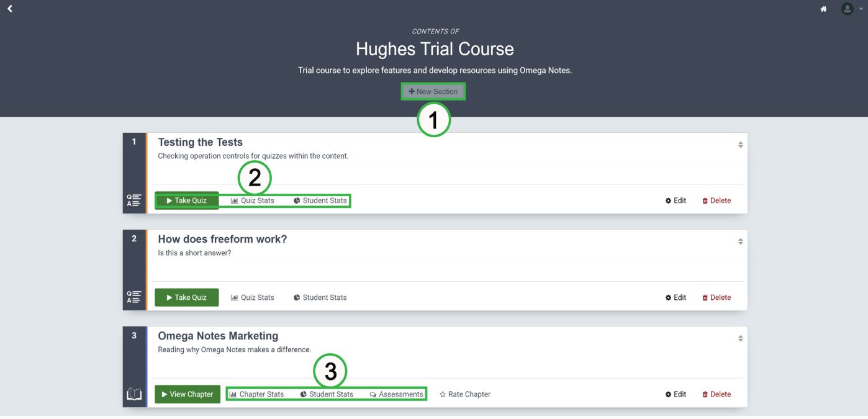Delete the How does freeform work? section
Image resolution: width=868 pixels, height=419 pixels.
tap(717, 297)
